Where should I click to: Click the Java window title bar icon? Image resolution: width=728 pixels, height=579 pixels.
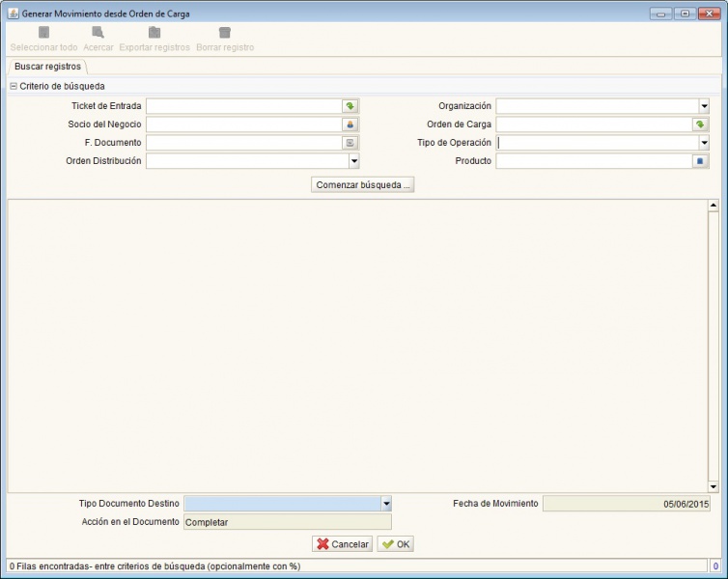coord(13,14)
